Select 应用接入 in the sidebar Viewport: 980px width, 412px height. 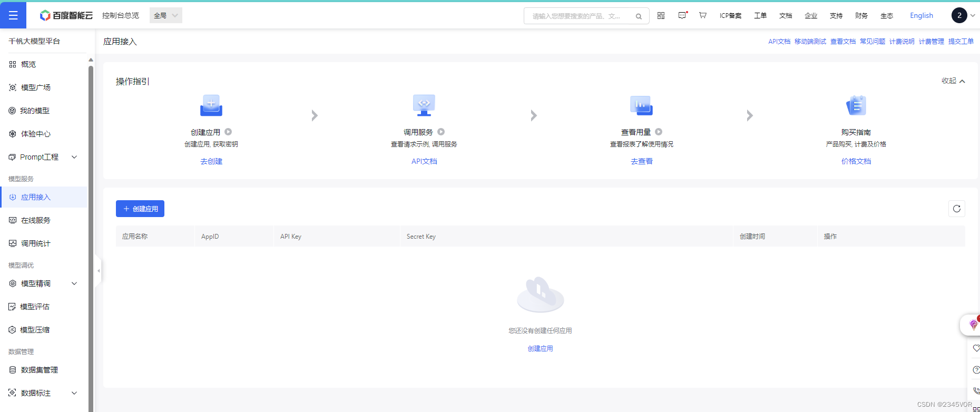pyautogui.click(x=43, y=197)
